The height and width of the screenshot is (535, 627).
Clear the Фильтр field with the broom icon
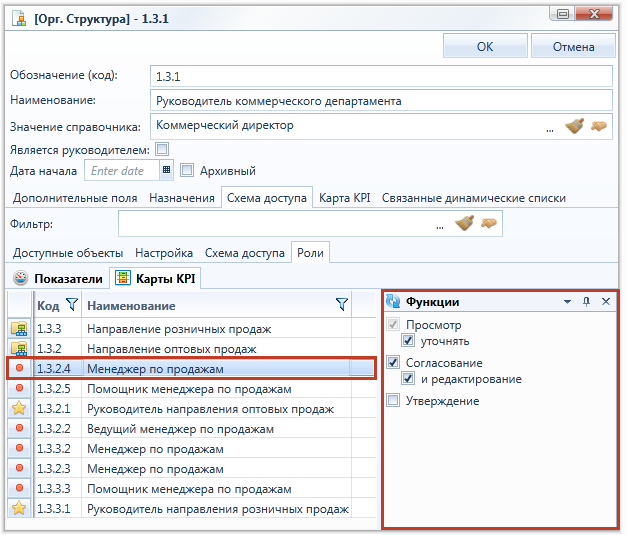(x=464, y=223)
